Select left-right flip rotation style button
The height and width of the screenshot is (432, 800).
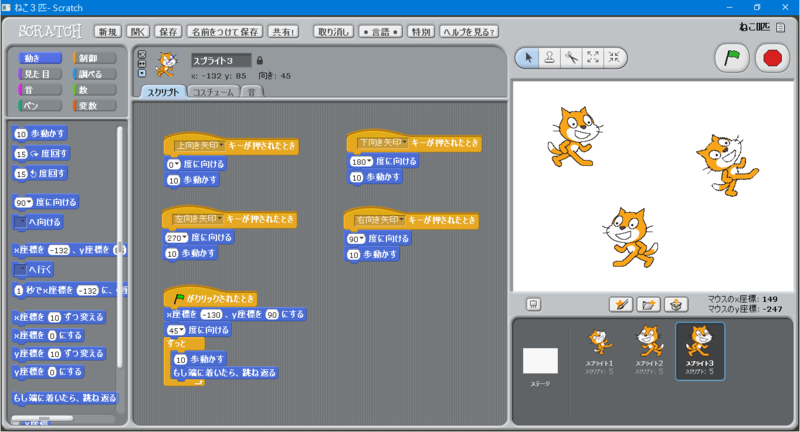(142, 64)
